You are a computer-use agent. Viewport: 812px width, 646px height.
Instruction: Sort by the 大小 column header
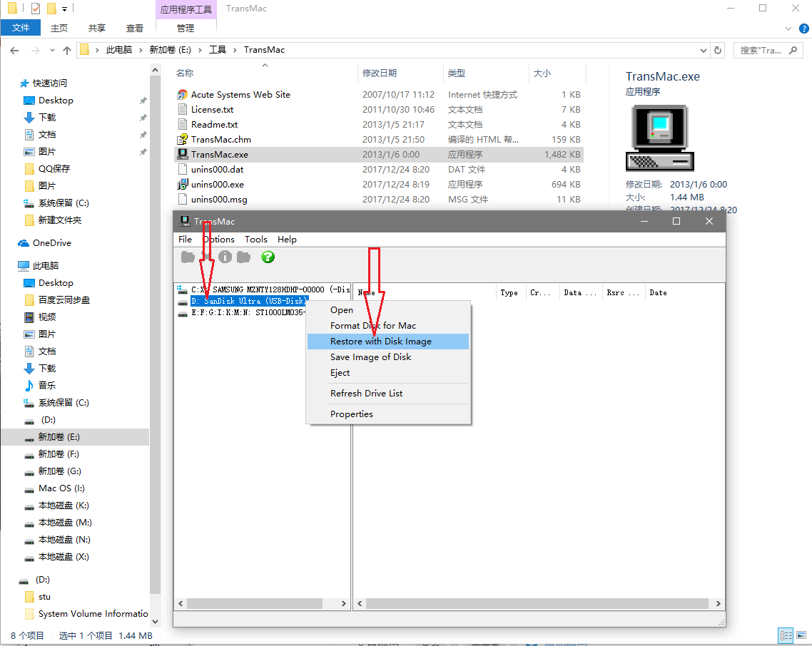[x=557, y=73]
